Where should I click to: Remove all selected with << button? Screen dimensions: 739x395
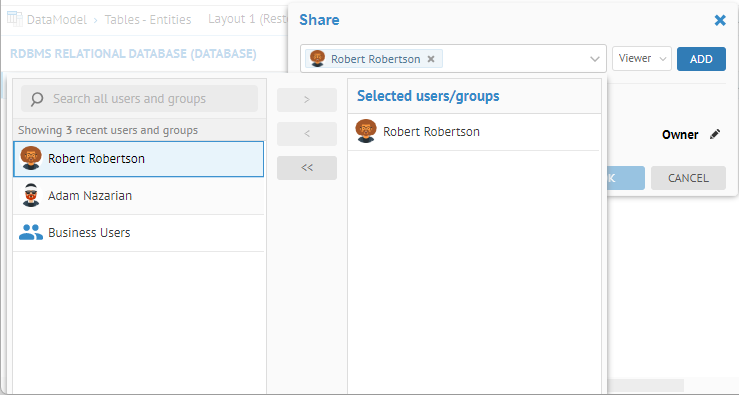tap(307, 168)
